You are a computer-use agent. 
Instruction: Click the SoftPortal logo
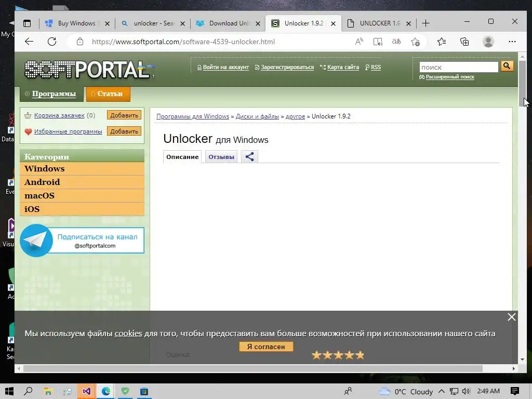(89, 70)
